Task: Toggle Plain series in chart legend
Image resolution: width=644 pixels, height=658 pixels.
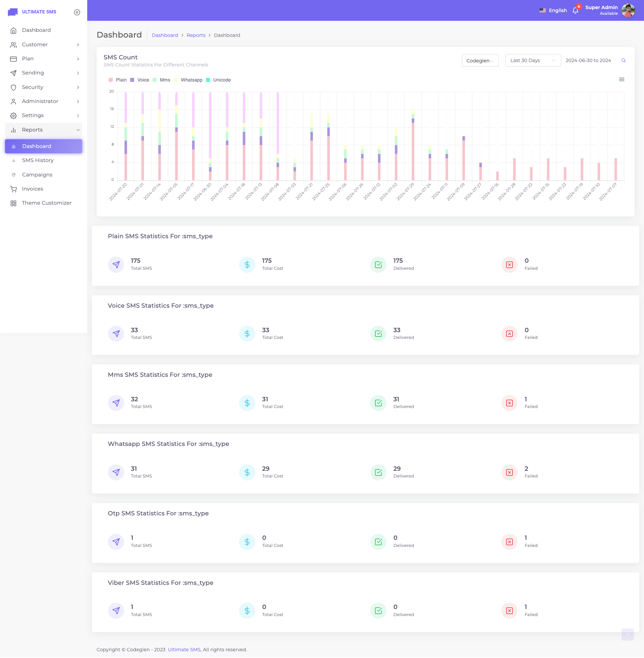Action: tap(121, 80)
